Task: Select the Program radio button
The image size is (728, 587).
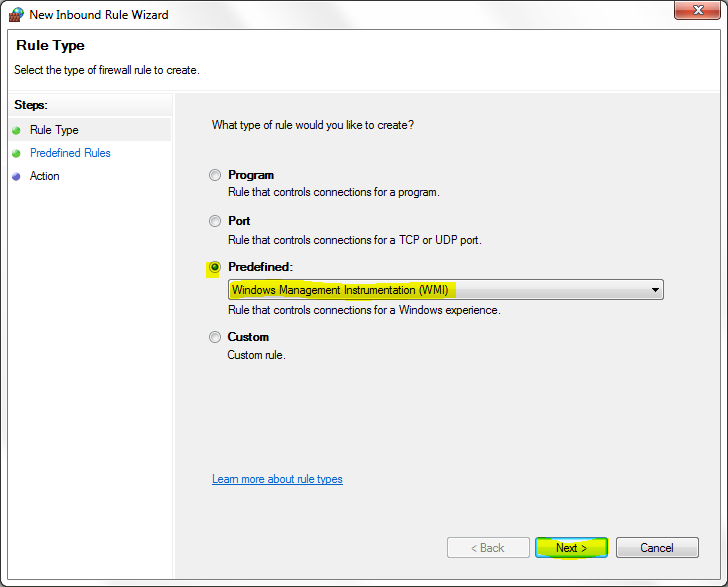Action: tap(215, 175)
